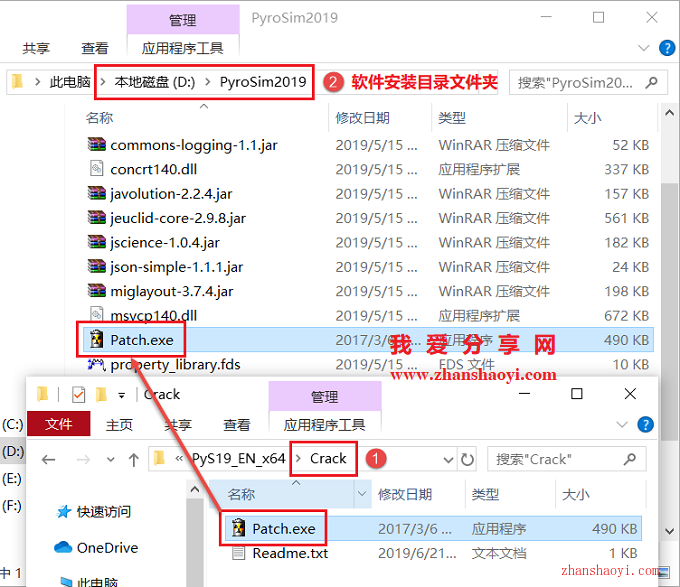This screenshot has height=587, width=680.
Task: Click the 管理 tab in Crack window
Action: coord(325,396)
